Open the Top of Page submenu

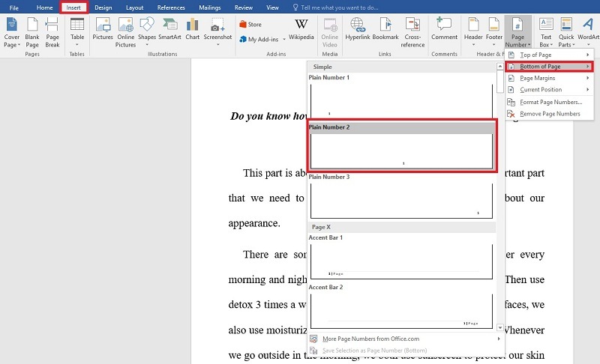(536, 55)
